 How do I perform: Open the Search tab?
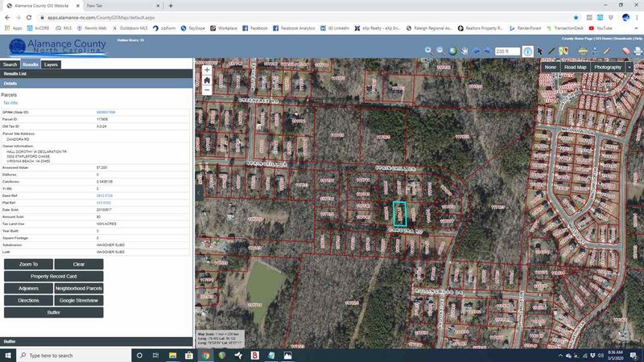(10, 64)
